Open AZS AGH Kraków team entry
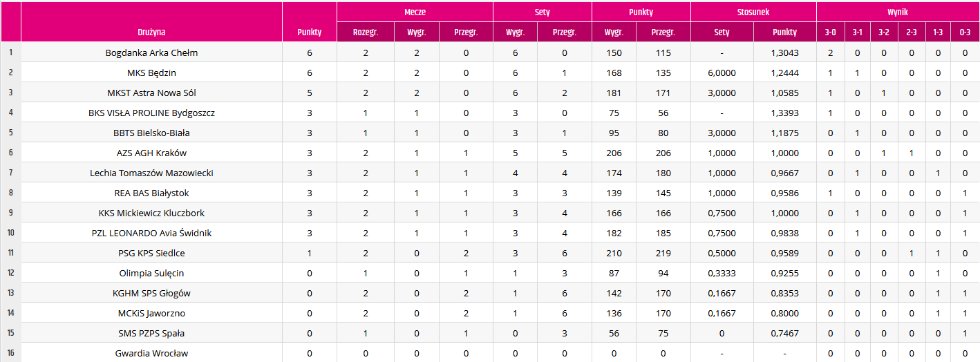The image size is (980, 362). coord(151,153)
